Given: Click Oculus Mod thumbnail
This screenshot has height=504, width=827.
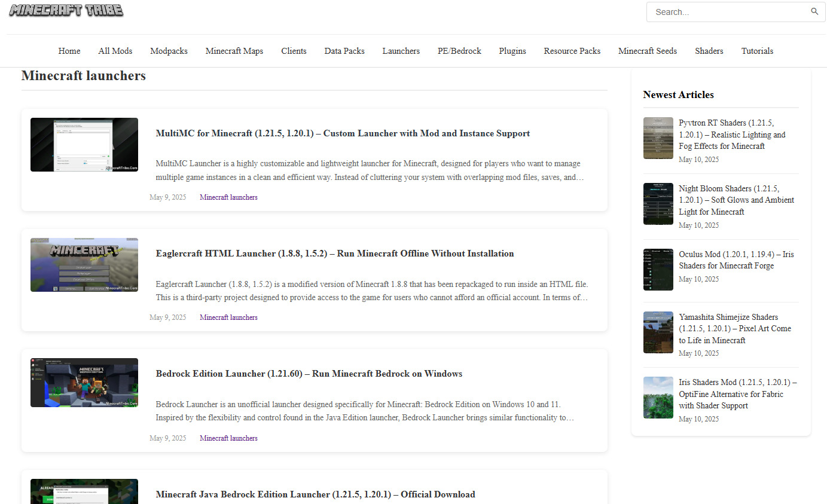Looking at the screenshot, I should 658,270.
